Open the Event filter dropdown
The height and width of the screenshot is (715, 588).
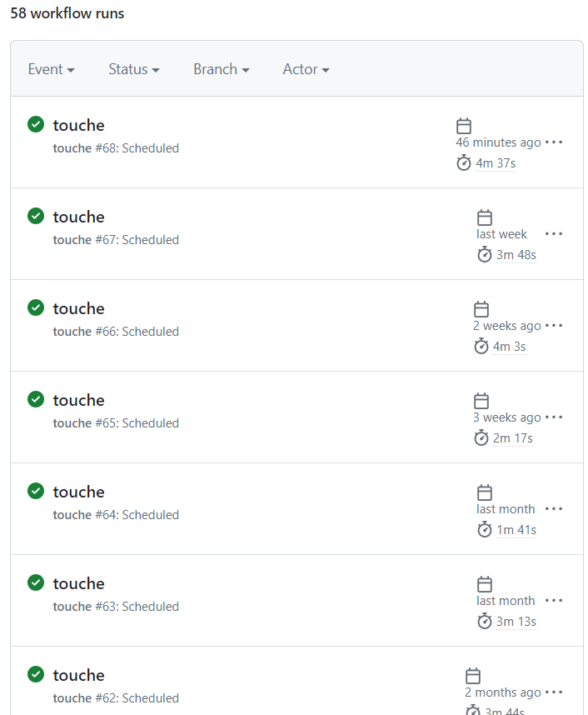(51, 69)
